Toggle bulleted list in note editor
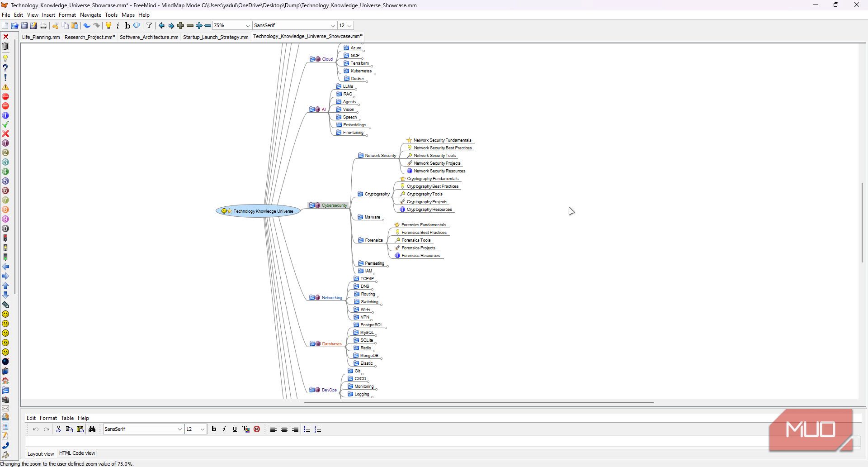The height and width of the screenshot is (467, 868). pos(307,429)
